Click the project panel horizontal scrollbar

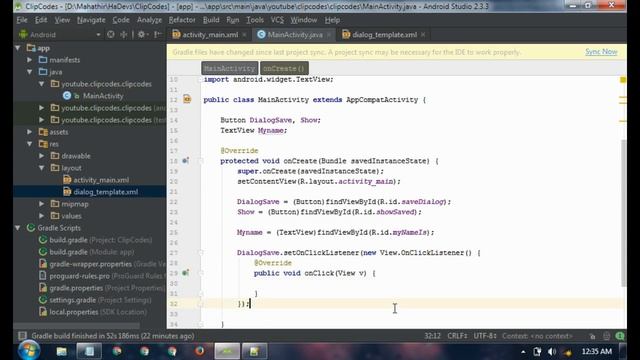tap(77, 326)
